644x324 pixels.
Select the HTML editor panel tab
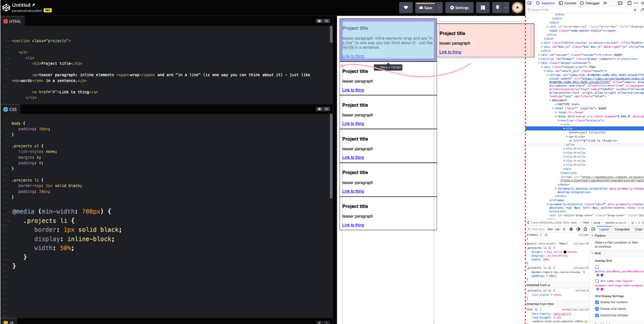(12, 21)
